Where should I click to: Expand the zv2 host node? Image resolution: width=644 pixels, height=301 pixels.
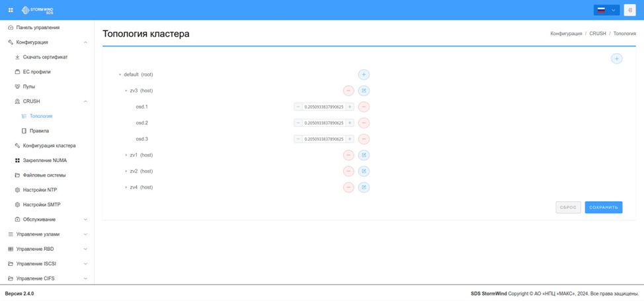pos(126,171)
